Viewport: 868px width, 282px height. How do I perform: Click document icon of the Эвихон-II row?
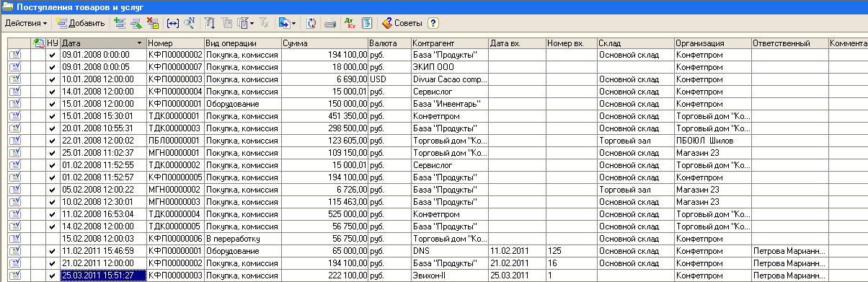15,276
